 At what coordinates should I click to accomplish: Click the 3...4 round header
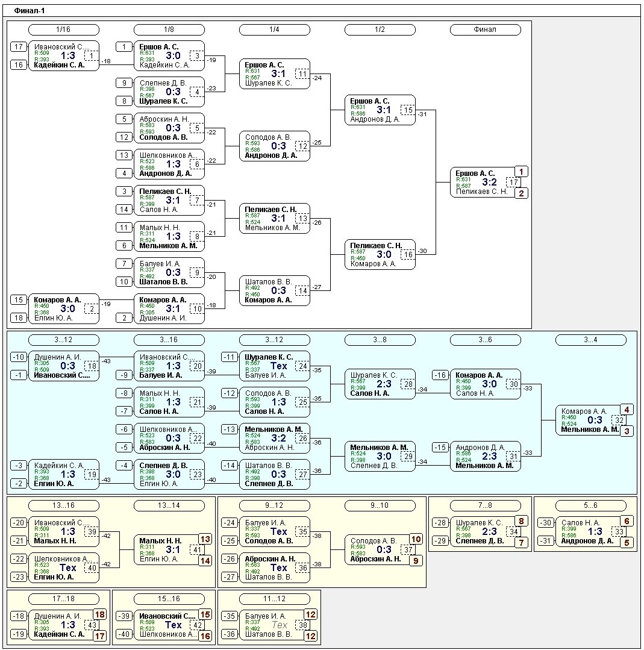(x=590, y=340)
